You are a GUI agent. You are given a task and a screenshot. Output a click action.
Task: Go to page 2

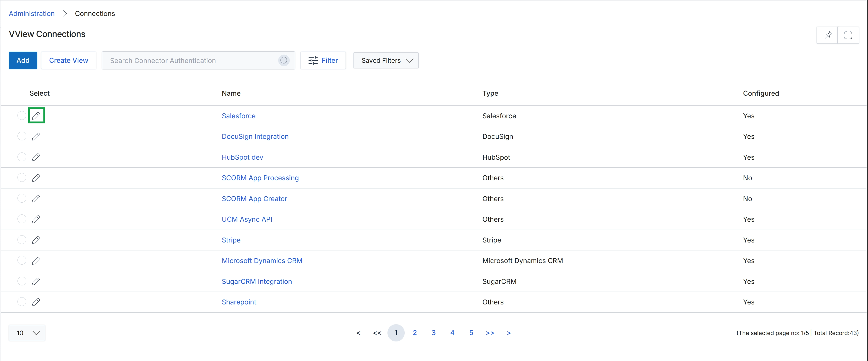415,333
